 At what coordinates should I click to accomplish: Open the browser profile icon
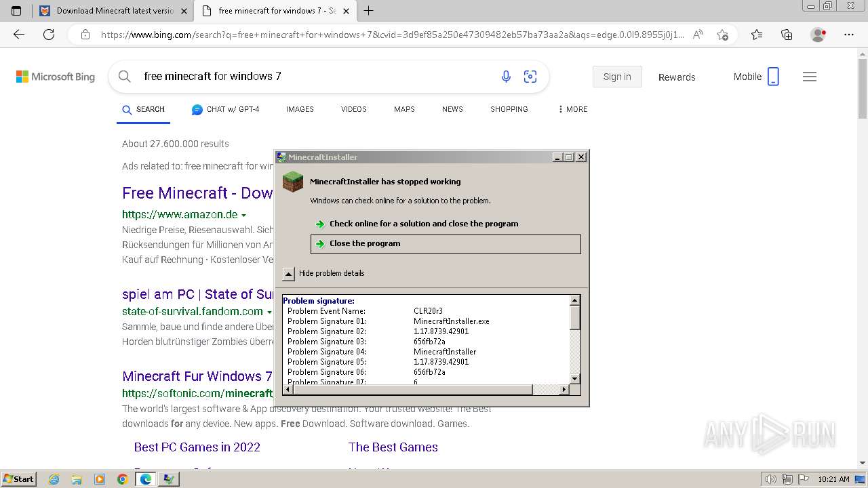tap(818, 35)
